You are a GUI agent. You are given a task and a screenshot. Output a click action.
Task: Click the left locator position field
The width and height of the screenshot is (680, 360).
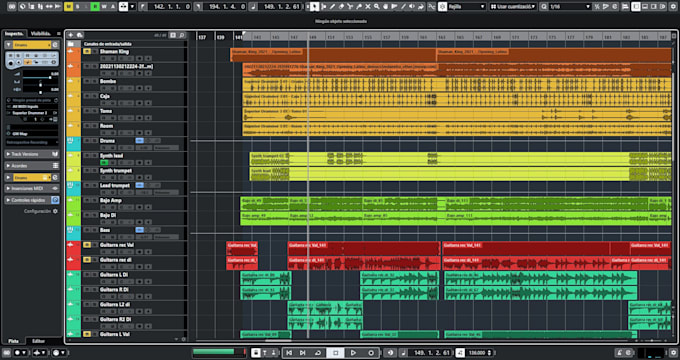pos(169,7)
